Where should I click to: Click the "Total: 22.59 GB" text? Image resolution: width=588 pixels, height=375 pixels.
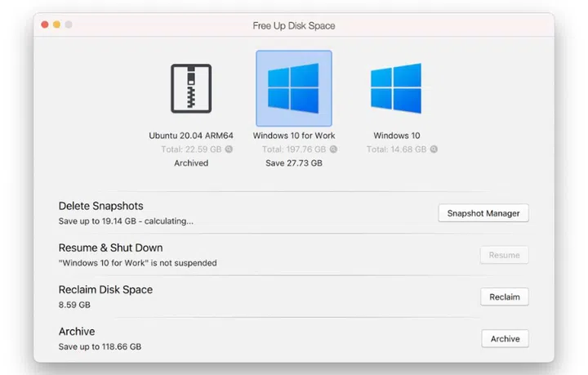(x=191, y=150)
